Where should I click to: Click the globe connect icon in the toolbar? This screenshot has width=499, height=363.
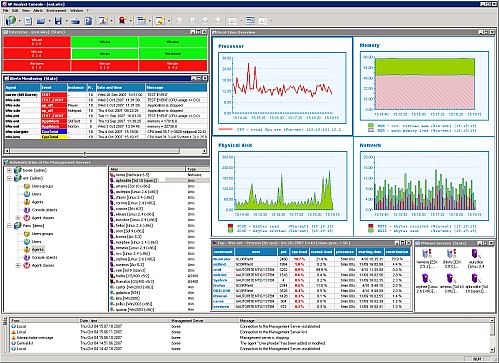[10, 21]
